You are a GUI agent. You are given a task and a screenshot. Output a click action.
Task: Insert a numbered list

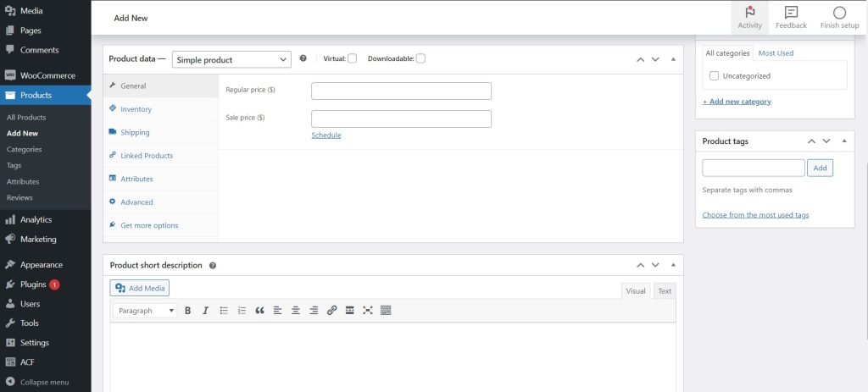tap(242, 311)
